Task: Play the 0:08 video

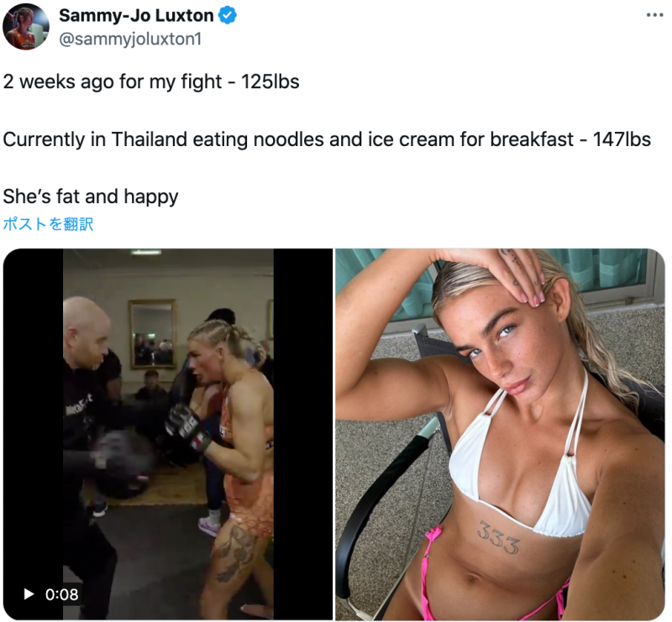Action: (x=29, y=594)
